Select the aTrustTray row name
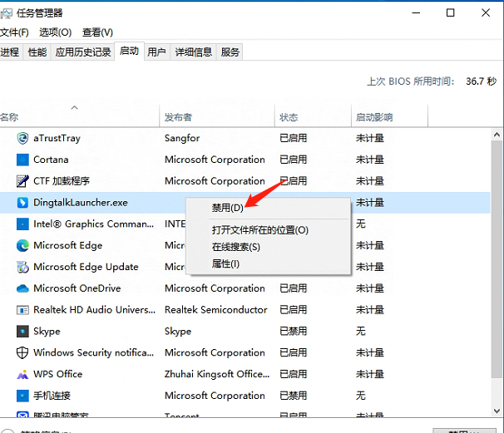 [x=57, y=139]
